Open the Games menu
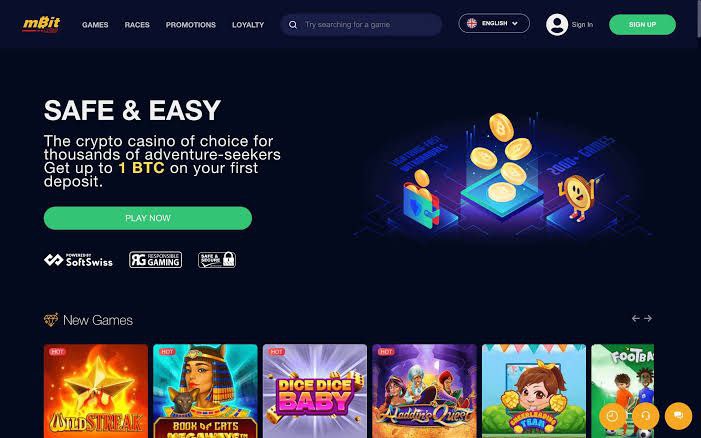Image resolution: width=701 pixels, height=438 pixels. coord(95,25)
